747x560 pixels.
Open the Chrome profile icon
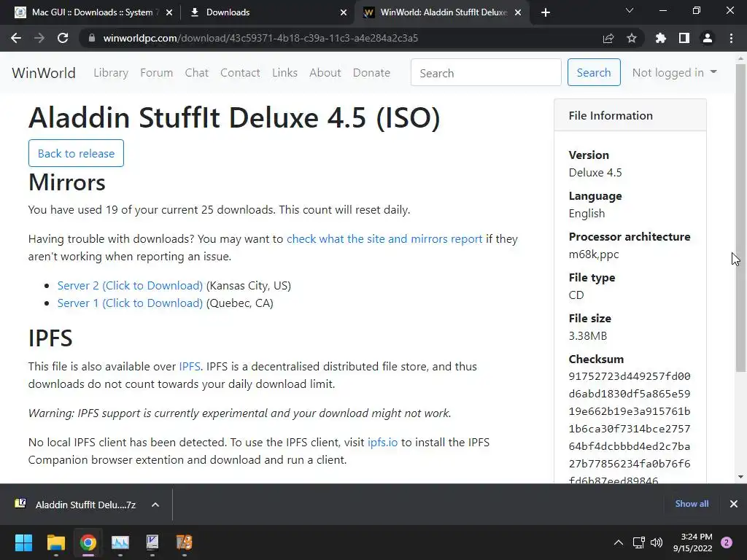(708, 38)
